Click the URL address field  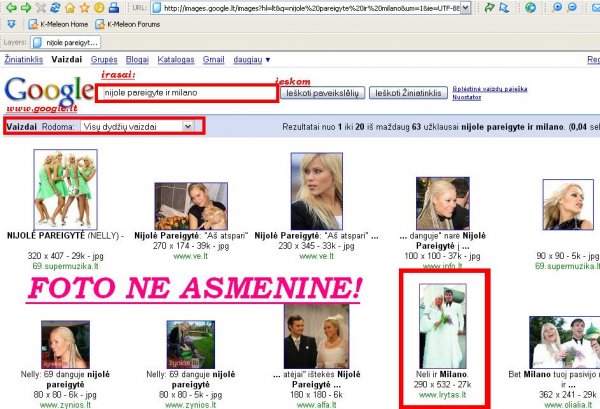(x=311, y=8)
